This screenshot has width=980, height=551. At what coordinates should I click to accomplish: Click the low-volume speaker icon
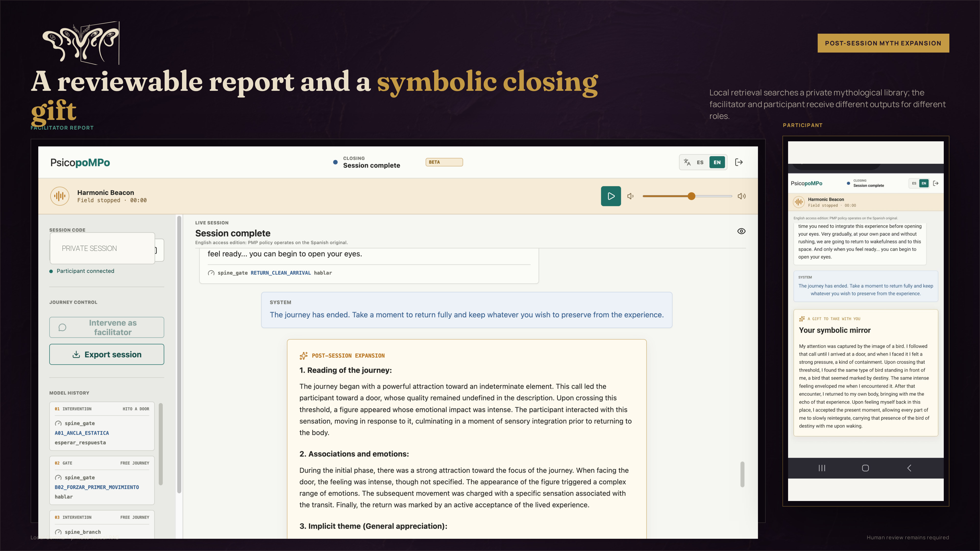click(x=630, y=196)
